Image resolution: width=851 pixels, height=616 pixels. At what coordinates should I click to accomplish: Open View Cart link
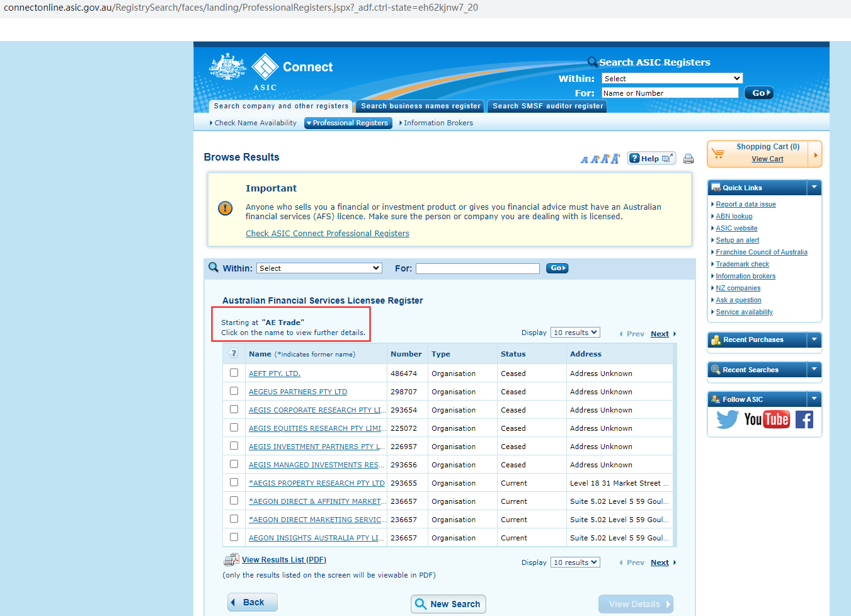coord(767,159)
